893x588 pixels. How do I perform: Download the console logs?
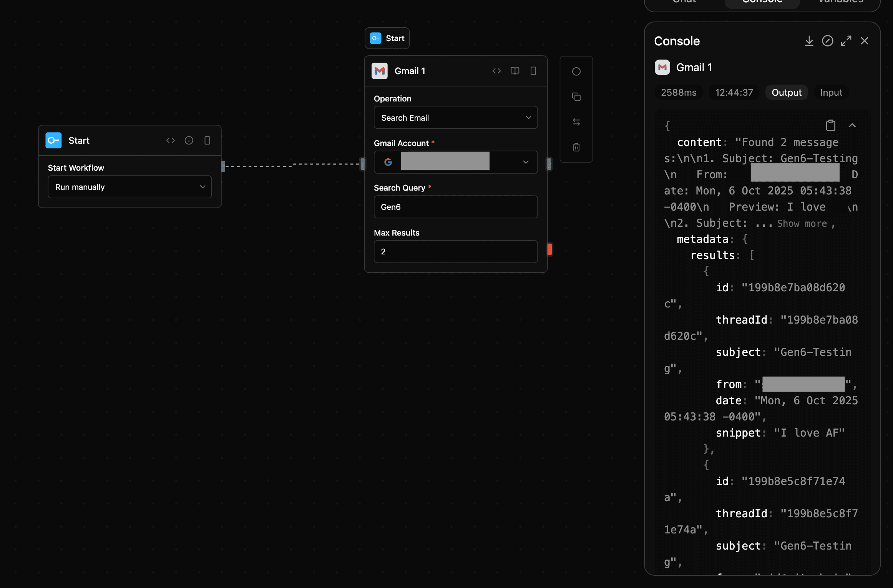point(809,41)
